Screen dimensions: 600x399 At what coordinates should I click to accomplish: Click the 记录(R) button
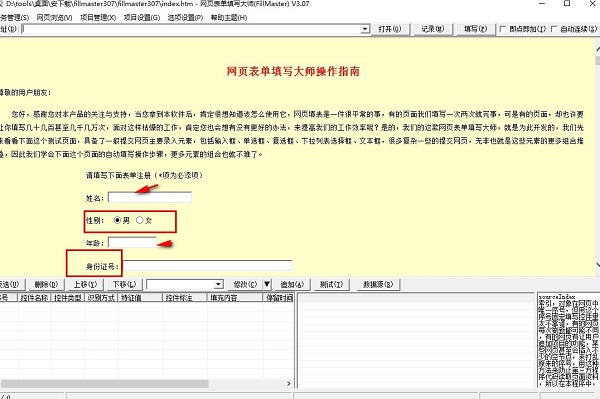(x=433, y=29)
